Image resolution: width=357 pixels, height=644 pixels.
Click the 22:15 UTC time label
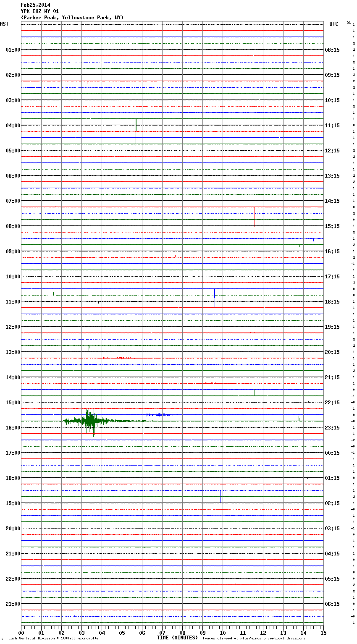332,403
